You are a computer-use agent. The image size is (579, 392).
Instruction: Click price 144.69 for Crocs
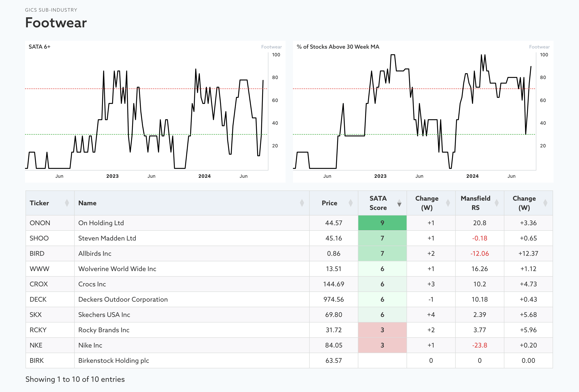(x=334, y=284)
